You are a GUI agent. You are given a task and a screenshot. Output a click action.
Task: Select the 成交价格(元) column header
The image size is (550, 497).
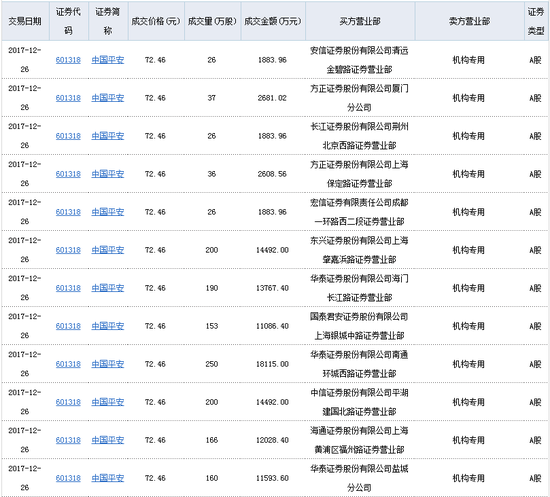point(156,21)
